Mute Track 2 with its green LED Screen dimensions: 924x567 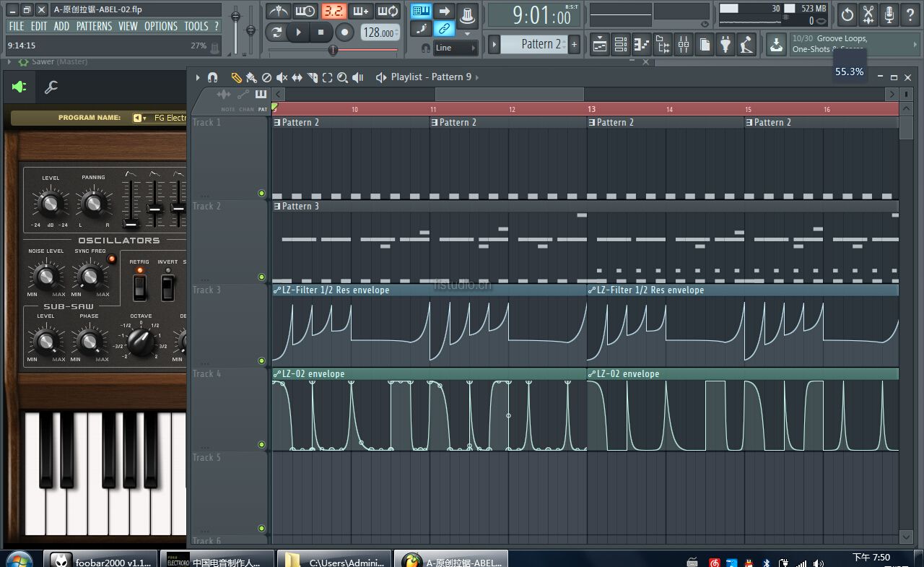click(261, 277)
